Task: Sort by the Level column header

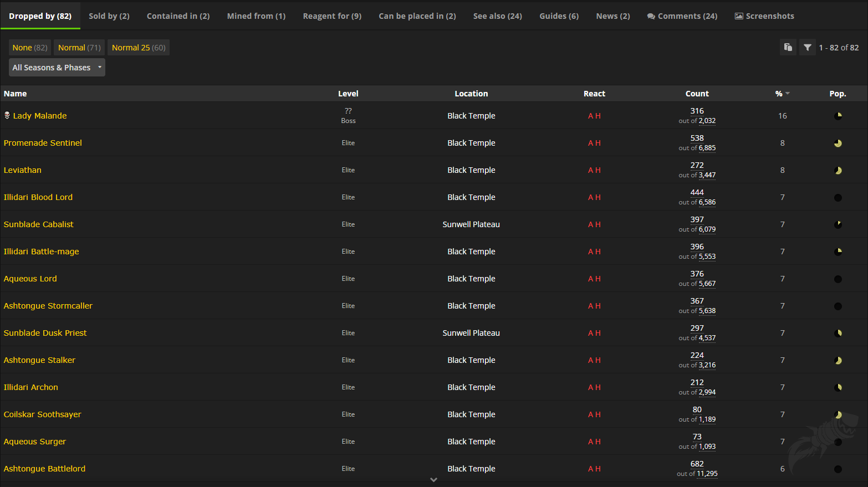Action: pos(348,94)
